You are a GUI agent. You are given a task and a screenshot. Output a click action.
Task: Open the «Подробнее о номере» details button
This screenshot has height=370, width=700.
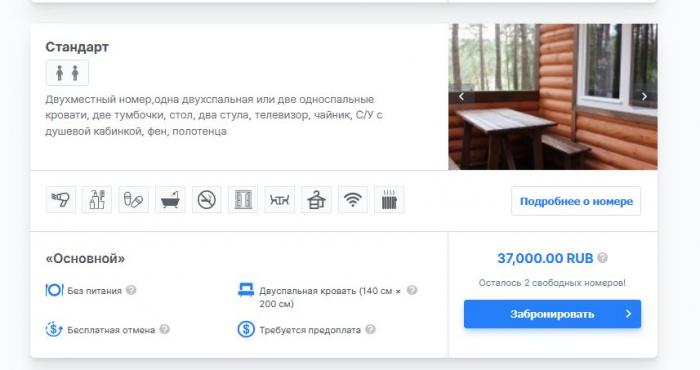(576, 201)
